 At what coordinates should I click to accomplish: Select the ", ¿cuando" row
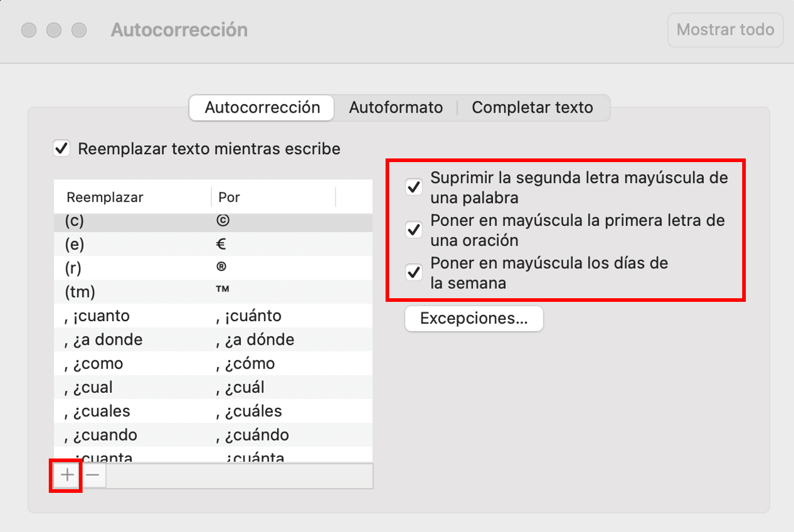(213, 435)
